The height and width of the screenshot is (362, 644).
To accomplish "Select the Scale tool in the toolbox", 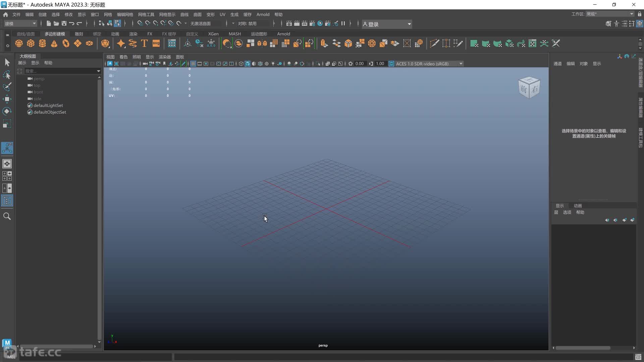I will (7, 124).
